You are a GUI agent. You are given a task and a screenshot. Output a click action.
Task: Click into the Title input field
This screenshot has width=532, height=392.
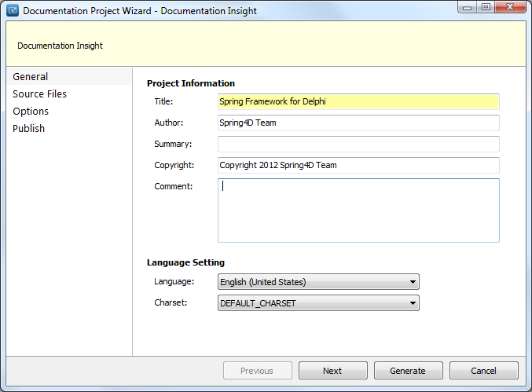pos(358,101)
